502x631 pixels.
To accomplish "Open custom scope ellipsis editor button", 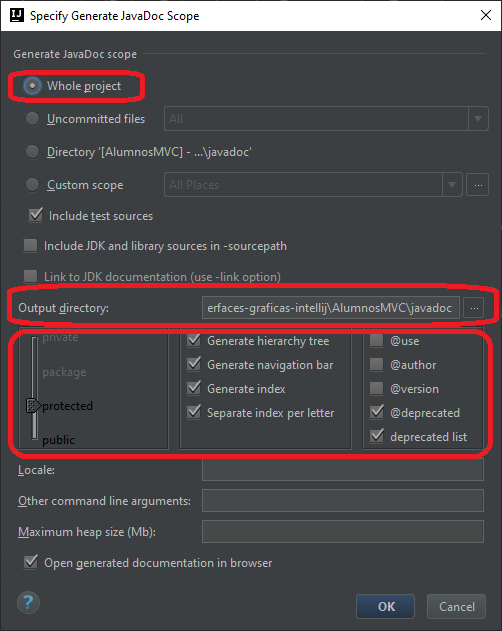I will [478, 185].
